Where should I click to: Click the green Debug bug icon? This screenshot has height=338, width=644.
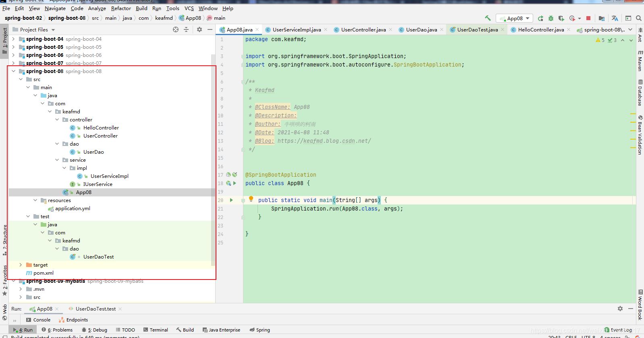click(x=551, y=18)
